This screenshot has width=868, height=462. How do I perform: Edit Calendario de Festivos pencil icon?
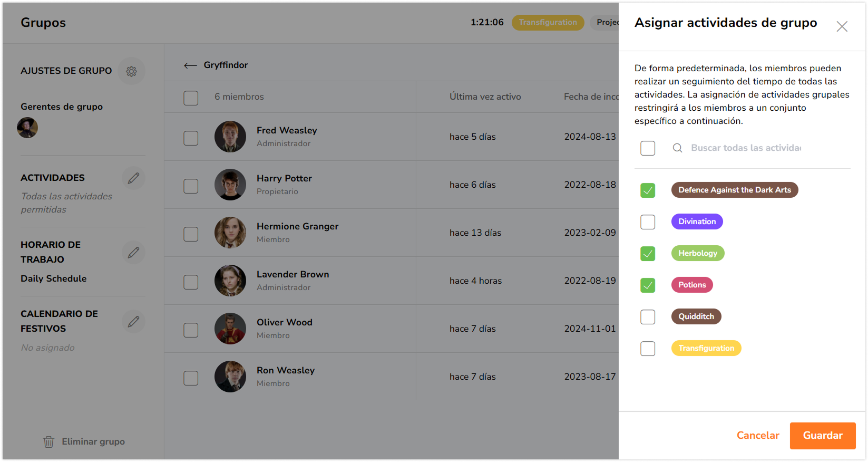[x=133, y=322]
